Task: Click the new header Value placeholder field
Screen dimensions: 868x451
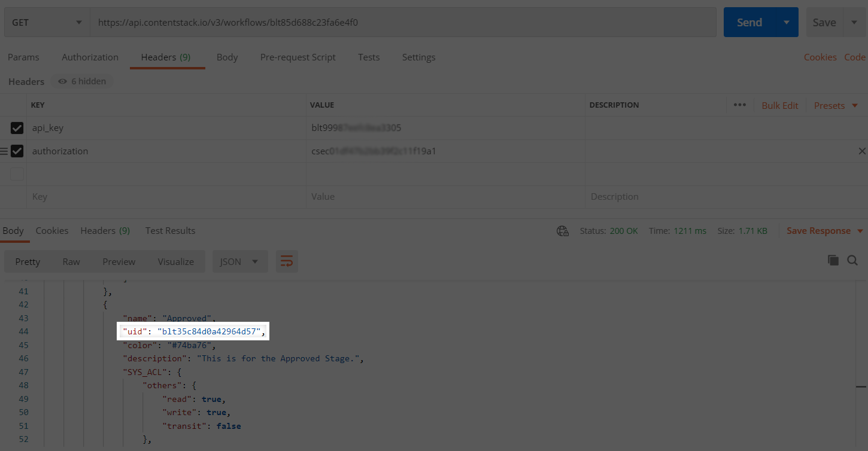Action: click(x=446, y=197)
